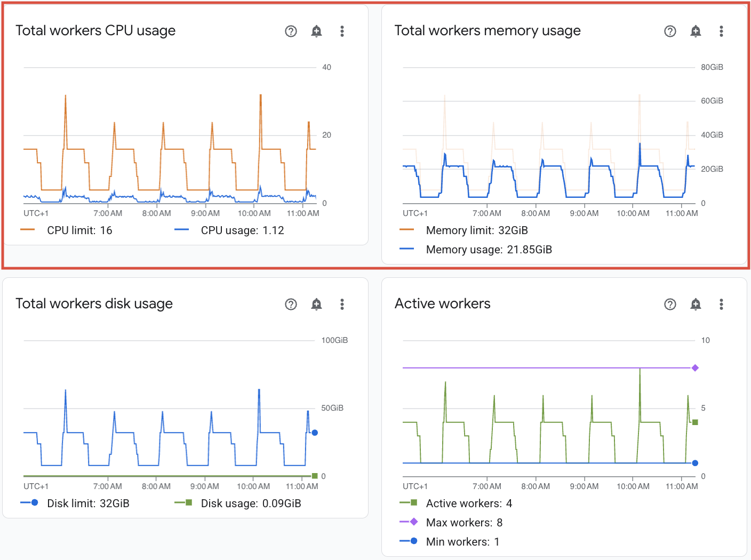This screenshot has width=751, height=560.
Task: Select the Memory usage legend entry
Action: pos(476,250)
